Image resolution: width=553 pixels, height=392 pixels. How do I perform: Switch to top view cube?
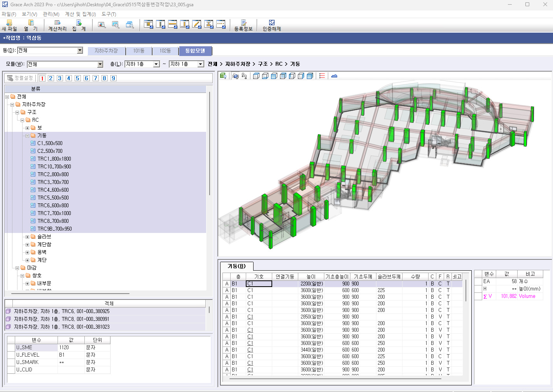point(256,76)
